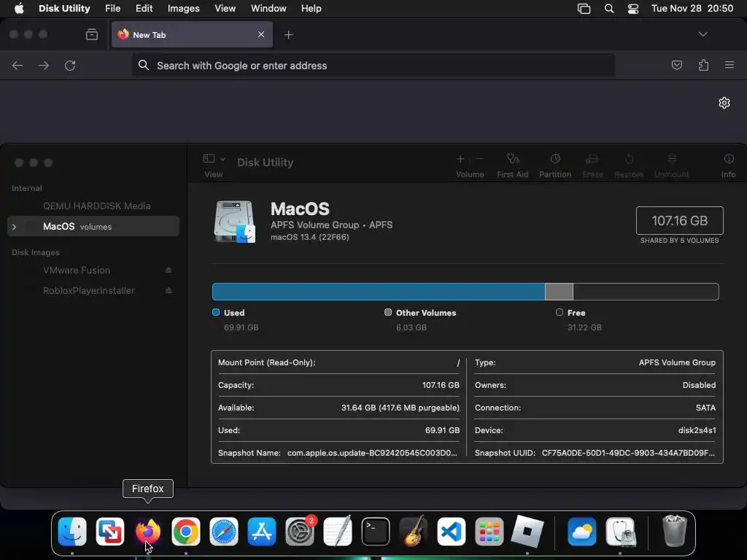Select QEMU HARDDISK Media in sidebar
This screenshot has width=747, height=560.
97,206
